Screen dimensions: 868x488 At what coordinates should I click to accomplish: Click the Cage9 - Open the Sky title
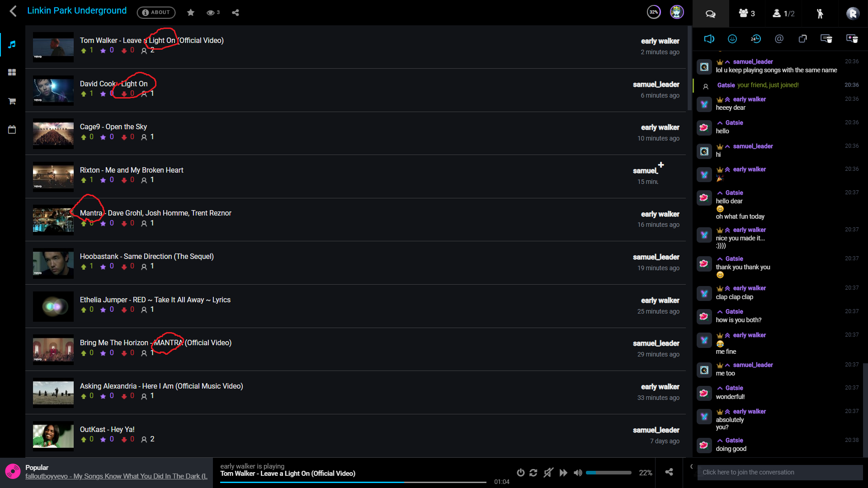(113, 127)
